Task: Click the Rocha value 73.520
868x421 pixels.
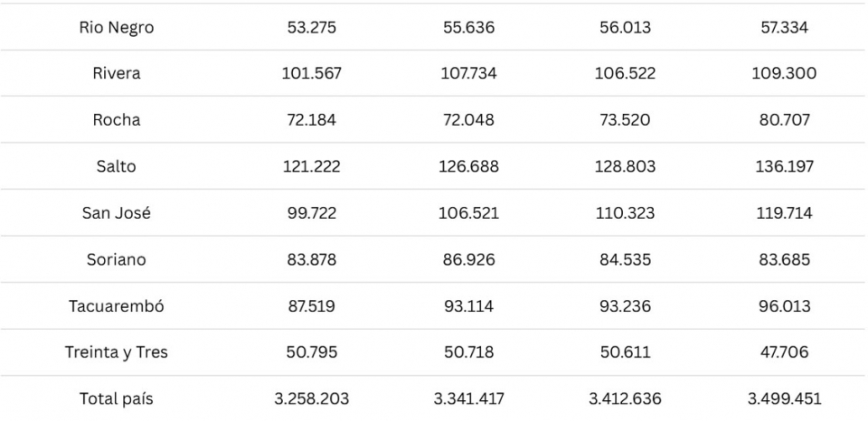Action: (x=627, y=120)
